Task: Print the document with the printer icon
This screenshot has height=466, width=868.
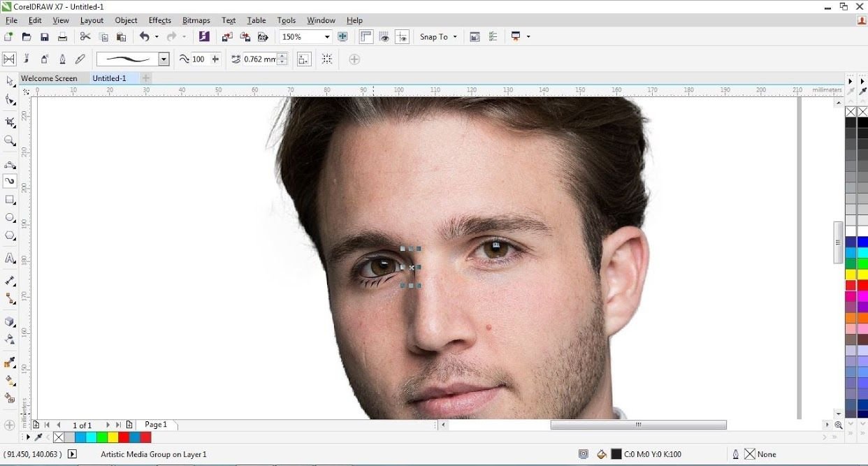Action: (x=62, y=37)
